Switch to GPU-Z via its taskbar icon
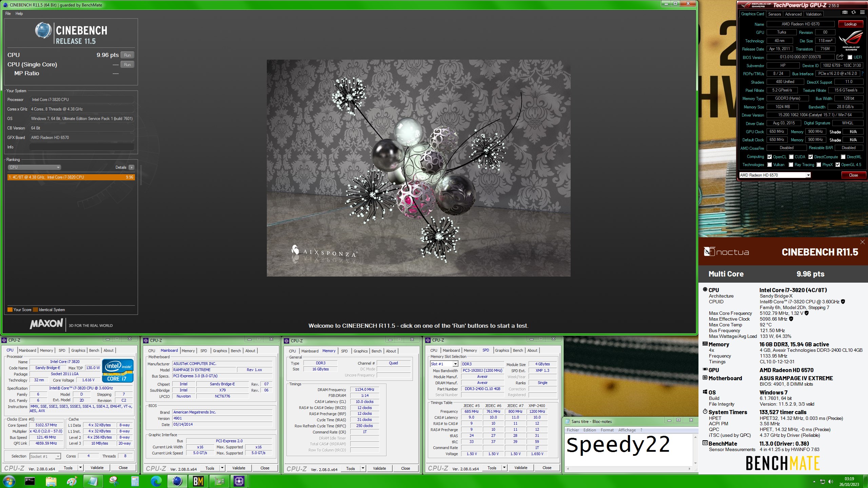Viewport: 868px width, 488px height. pos(219,481)
